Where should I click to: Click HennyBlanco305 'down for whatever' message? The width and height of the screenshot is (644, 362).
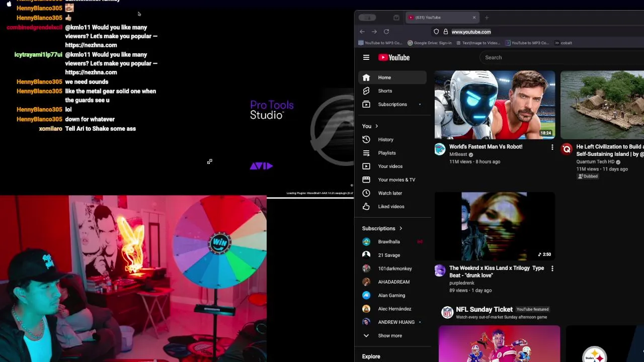coord(90,119)
